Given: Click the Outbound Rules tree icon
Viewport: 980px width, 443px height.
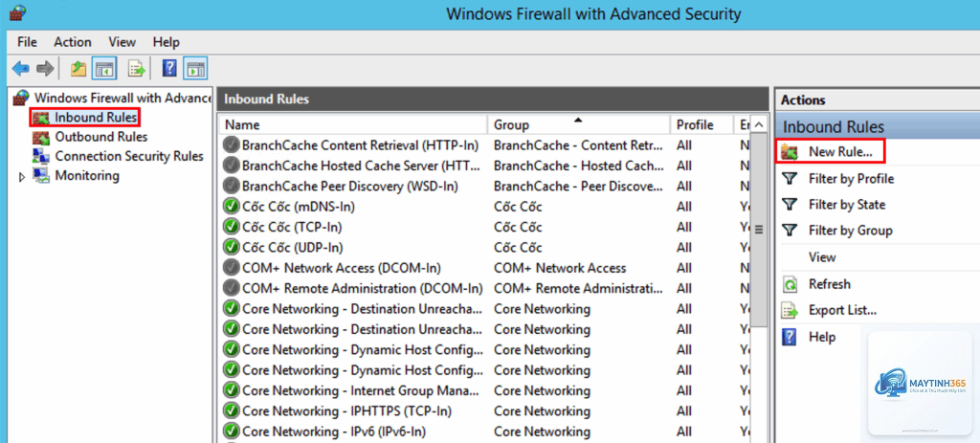Looking at the screenshot, I should point(41,137).
